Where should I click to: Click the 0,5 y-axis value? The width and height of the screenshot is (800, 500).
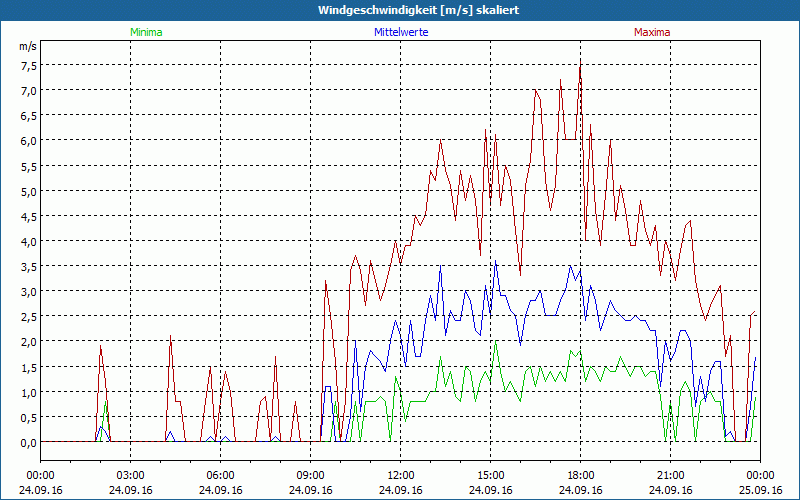(29, 418)
